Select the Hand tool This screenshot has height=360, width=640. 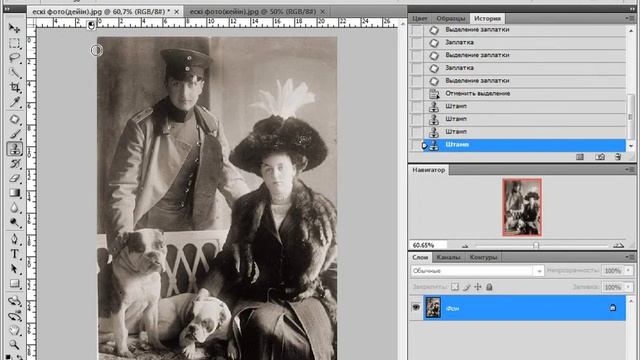[x=14, y=331]
